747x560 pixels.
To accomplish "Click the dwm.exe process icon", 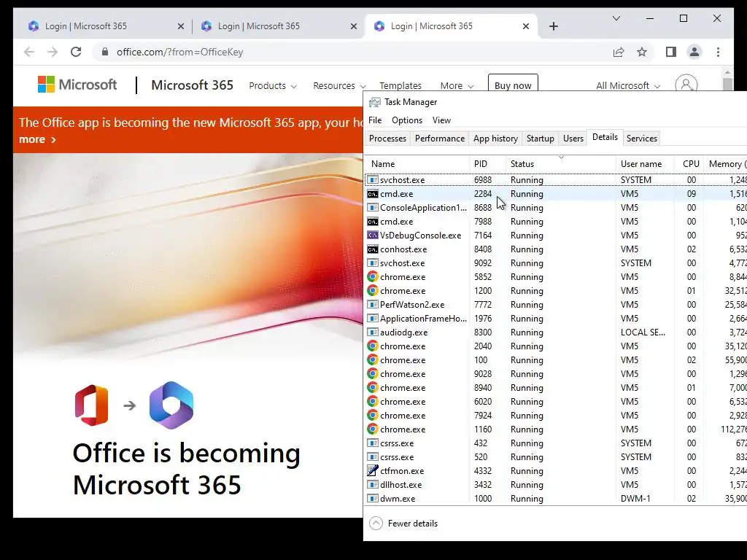I will pos(373,499).
